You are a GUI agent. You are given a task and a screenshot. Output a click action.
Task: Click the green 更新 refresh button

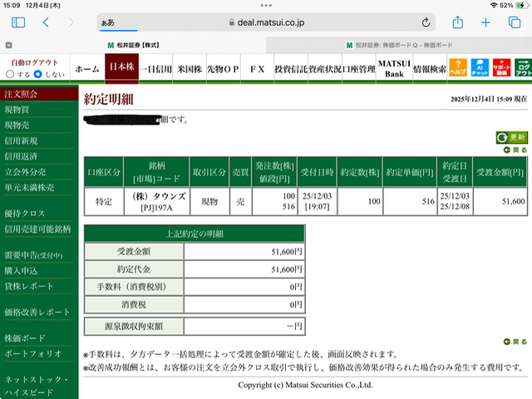[x=512, y=137]
